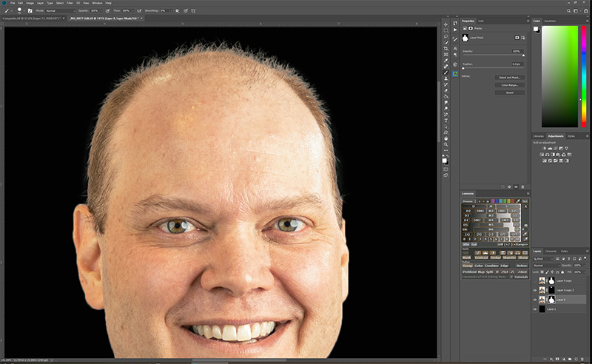Delete layer using Layers trash icon
The image size is (592, 364).
pyautogui.click(x=582, y=359)
